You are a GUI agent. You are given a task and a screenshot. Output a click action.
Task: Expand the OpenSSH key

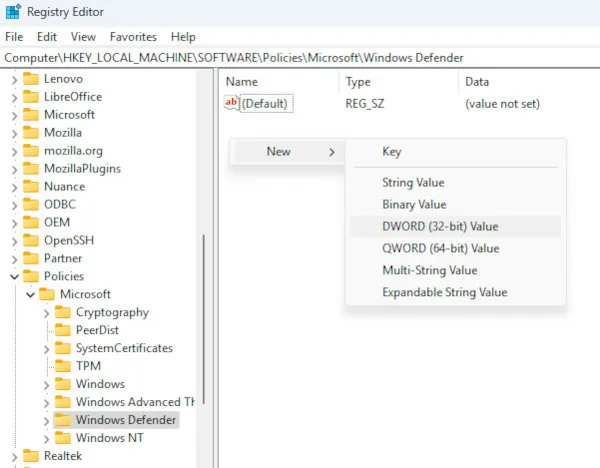coord(14,241)
